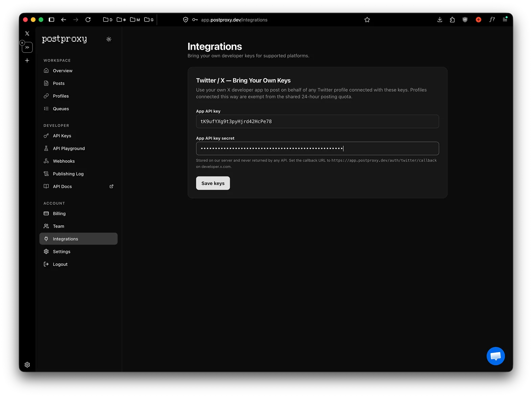Image resolution: width=532 pixels, height=397 pixels.
Task: Click the Twitter callback URL text
Action: coord(384,160)
